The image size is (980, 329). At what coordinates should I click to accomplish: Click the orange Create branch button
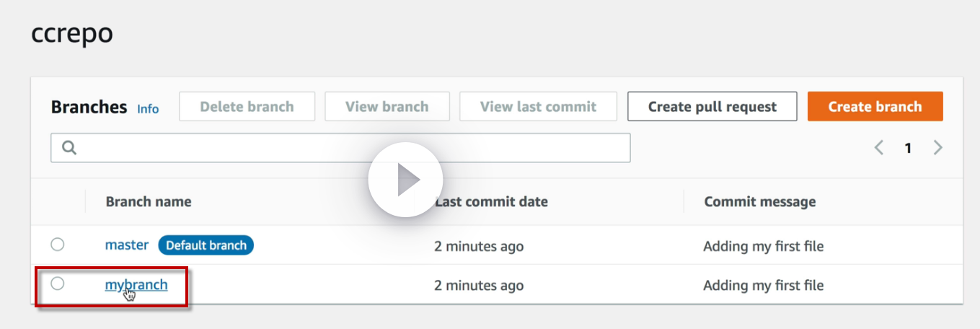(875, 107)
